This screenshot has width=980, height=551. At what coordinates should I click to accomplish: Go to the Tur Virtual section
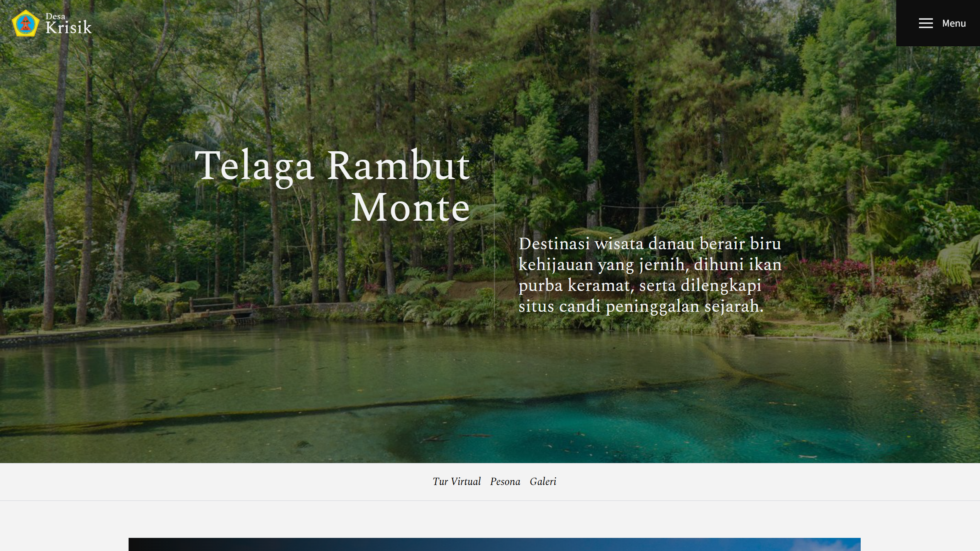coord(456,482)
